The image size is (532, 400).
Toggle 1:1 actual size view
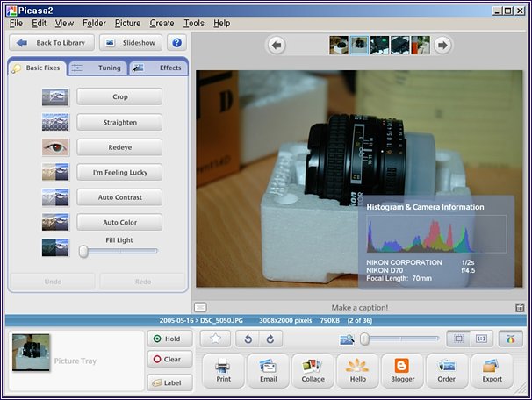482,339
